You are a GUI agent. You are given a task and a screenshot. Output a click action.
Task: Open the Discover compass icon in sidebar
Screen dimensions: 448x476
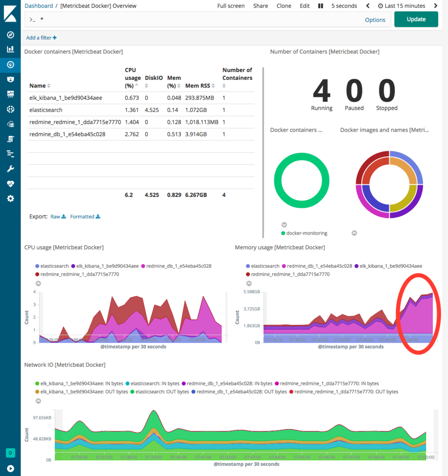[10, 35]
